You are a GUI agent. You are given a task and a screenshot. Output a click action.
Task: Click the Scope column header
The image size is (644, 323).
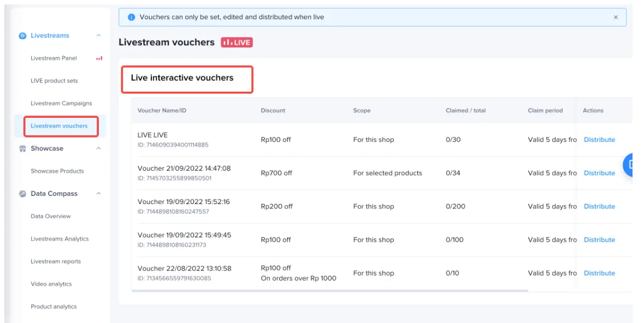pos(362,110)
